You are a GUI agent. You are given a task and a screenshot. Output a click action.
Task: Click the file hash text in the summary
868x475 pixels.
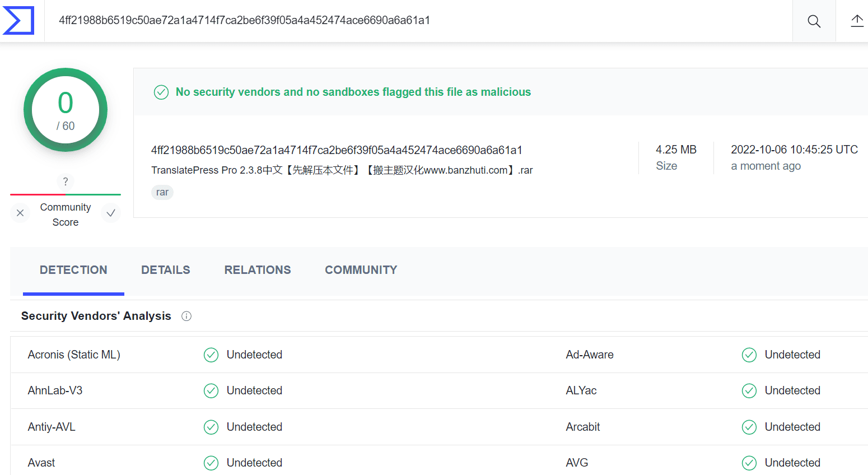click(337, 150)
